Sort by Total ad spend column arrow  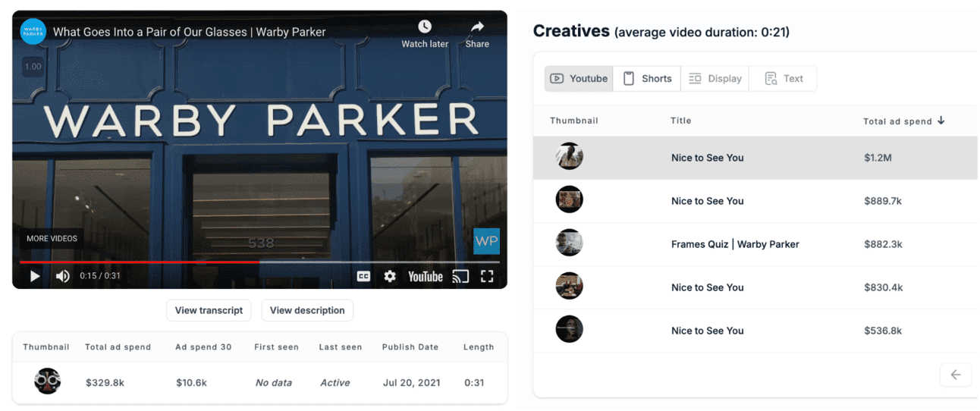tap(941, 121)
